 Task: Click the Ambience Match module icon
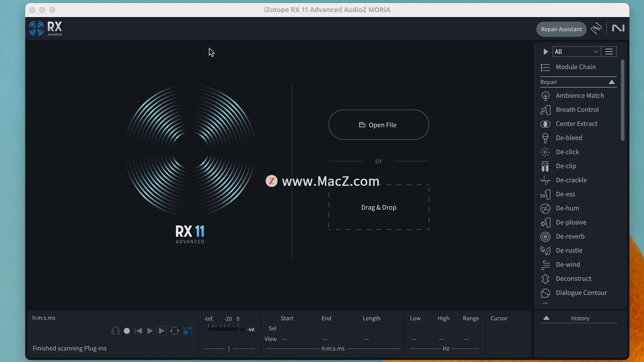click(x=545, y=96)
